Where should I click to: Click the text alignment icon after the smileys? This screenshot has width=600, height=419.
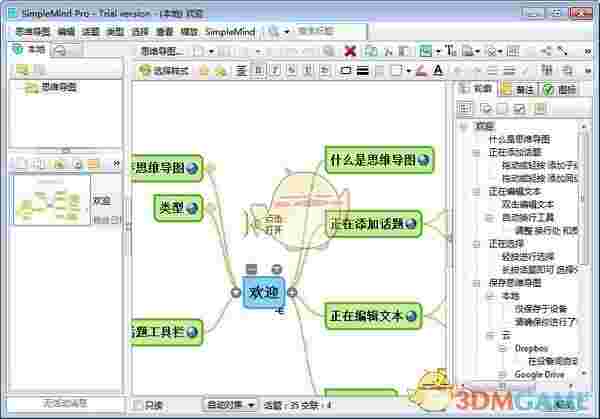241,70
